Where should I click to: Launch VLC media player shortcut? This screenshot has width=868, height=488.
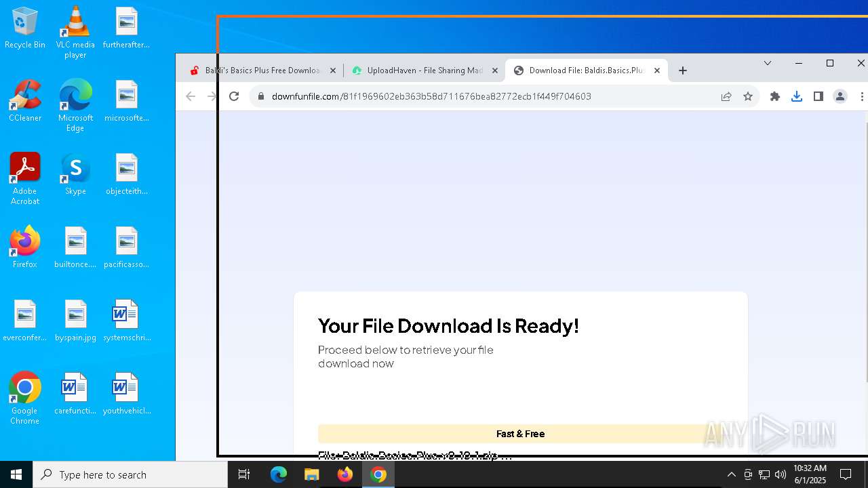pyautogui.click(x=75, y=33)
